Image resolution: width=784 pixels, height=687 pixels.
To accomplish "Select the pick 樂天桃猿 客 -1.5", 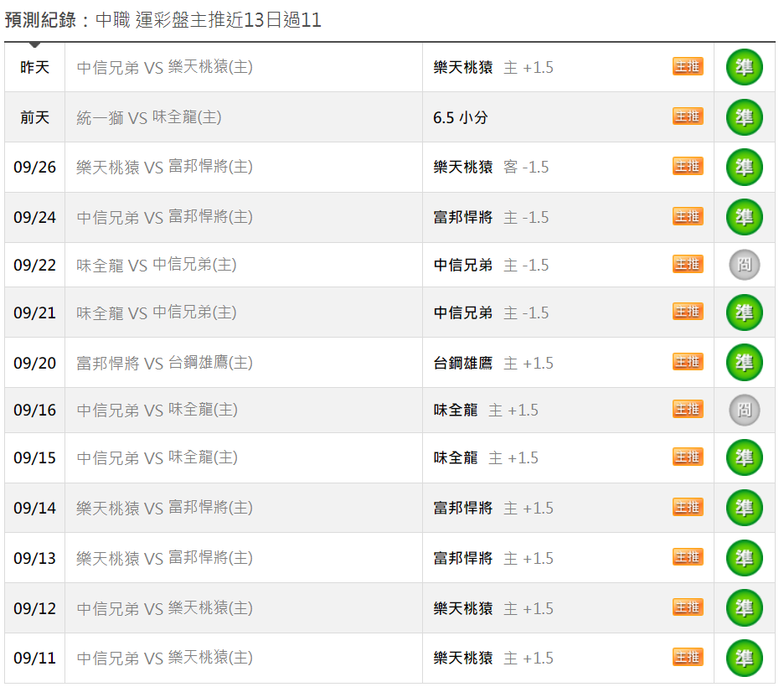I will pyautogui.click(x=491, y=167).
